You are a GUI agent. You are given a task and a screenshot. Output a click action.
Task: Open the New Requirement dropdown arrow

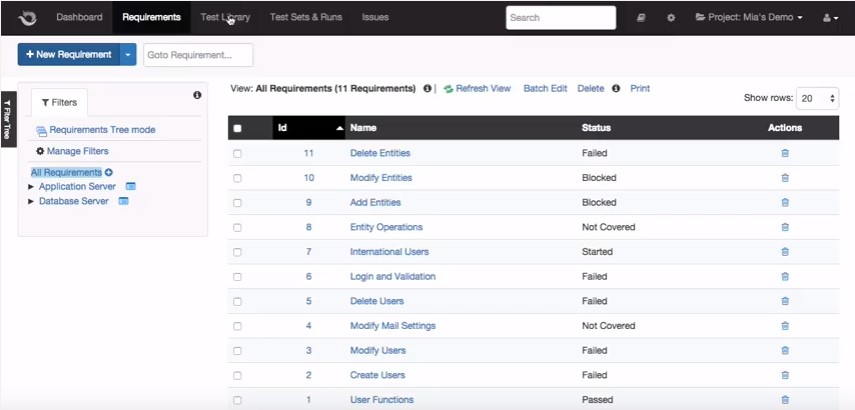128,55
